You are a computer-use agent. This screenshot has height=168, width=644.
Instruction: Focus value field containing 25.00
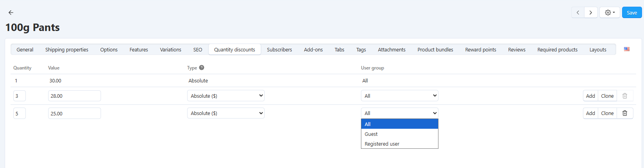(x=74, y=113)
